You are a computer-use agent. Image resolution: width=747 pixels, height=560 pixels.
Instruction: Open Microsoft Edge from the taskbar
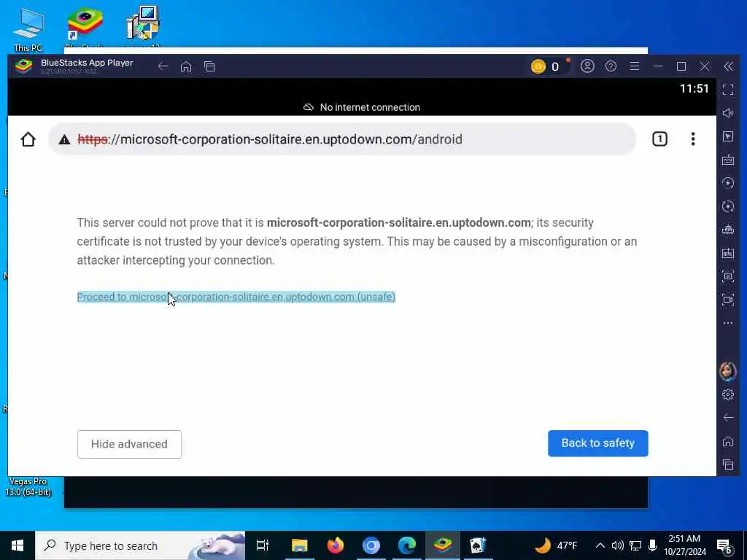pos(407,545)
